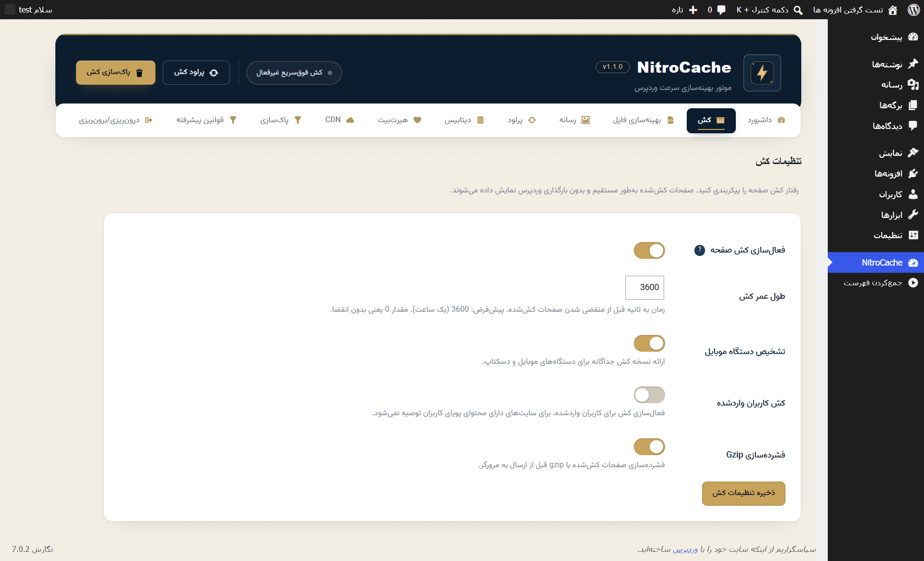Toggle تشخیص دستگاه موبایل switch

click(x=649, y=343)
